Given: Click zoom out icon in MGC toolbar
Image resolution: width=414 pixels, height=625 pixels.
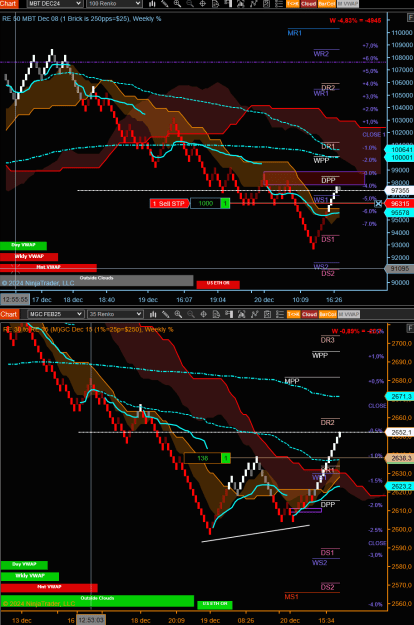Looking at the screenshot, I should (191, 314).
